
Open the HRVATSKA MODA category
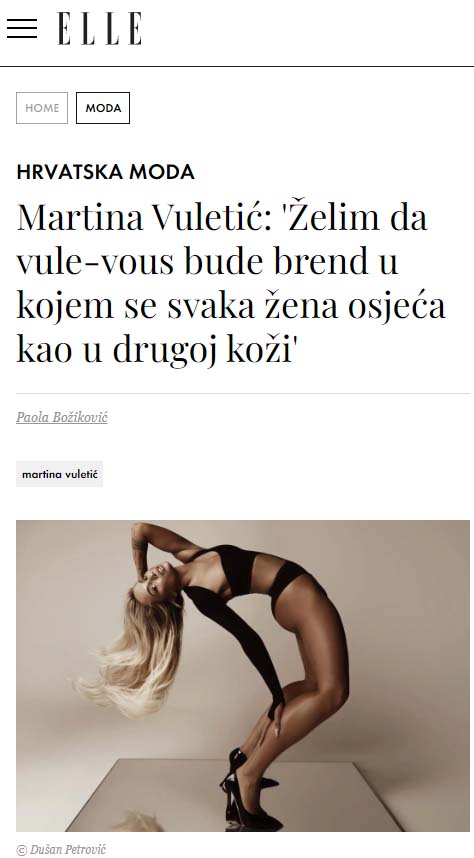[106, 172]
